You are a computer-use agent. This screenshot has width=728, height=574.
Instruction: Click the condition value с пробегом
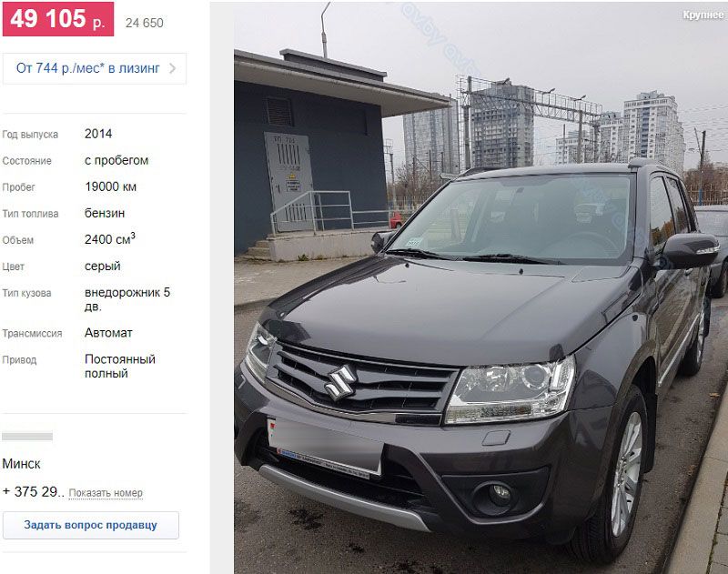(116, 160)
